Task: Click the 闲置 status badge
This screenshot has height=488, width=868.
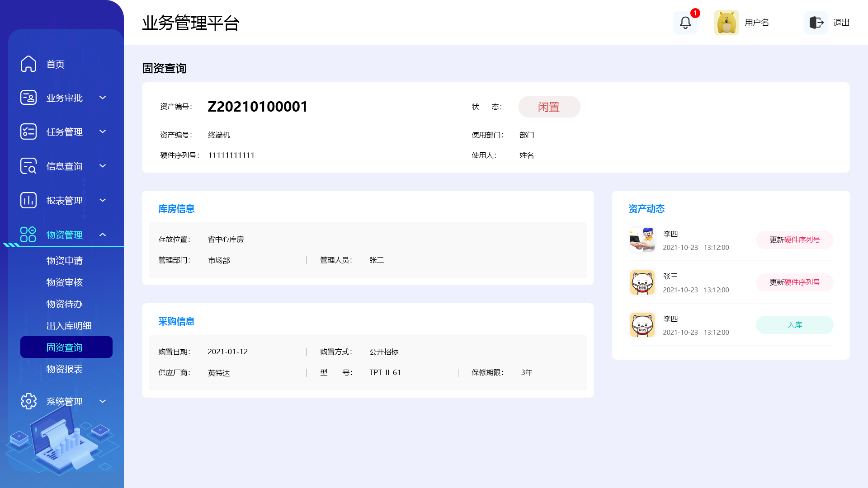Action: pyautogui.click(x=549, y=107)
